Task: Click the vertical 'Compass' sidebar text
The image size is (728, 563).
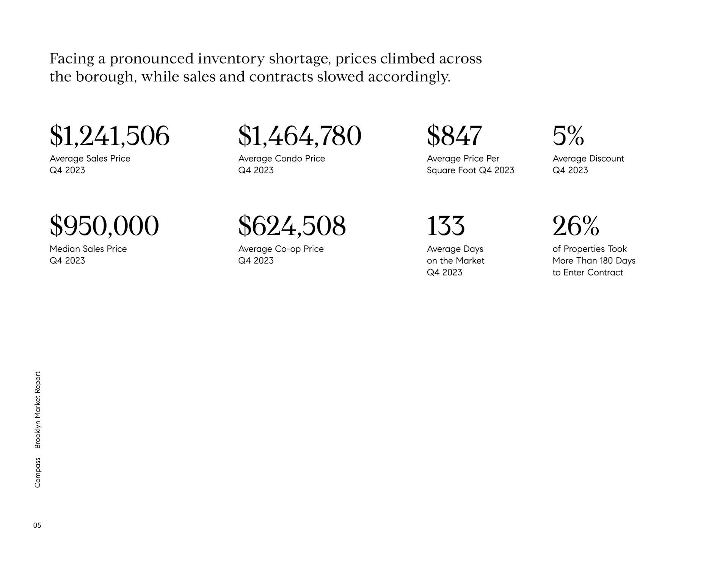Action: tap(37, 473)
